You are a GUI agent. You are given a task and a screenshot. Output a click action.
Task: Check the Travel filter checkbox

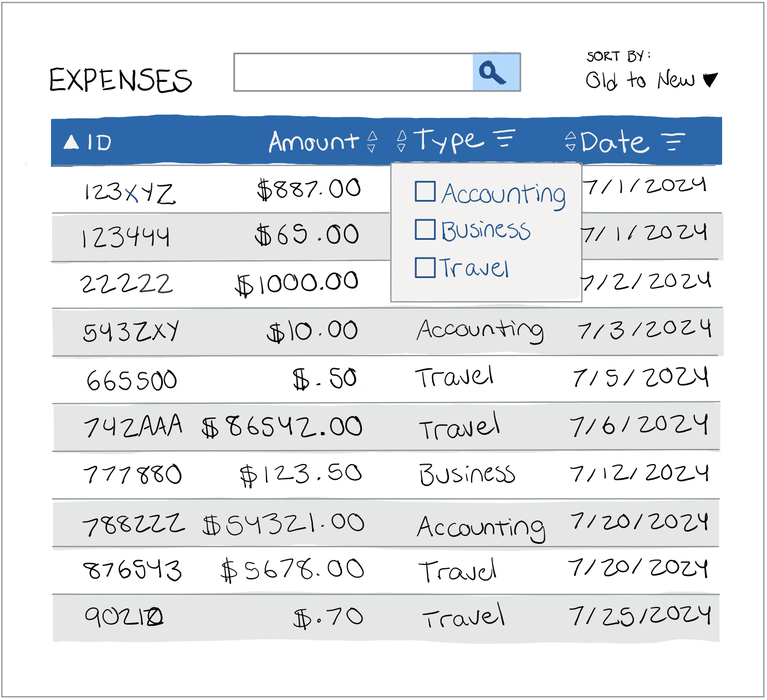coord(425,267)
